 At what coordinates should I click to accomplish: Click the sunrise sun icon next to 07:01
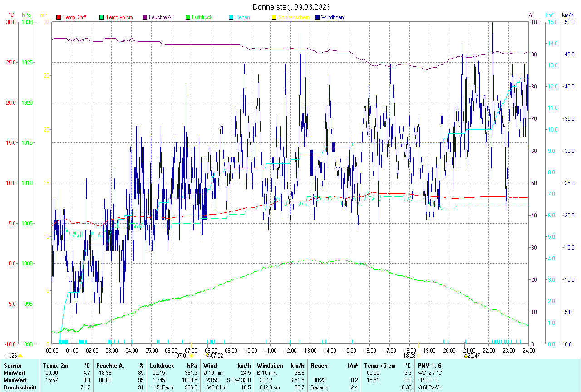tap(192, 356)
